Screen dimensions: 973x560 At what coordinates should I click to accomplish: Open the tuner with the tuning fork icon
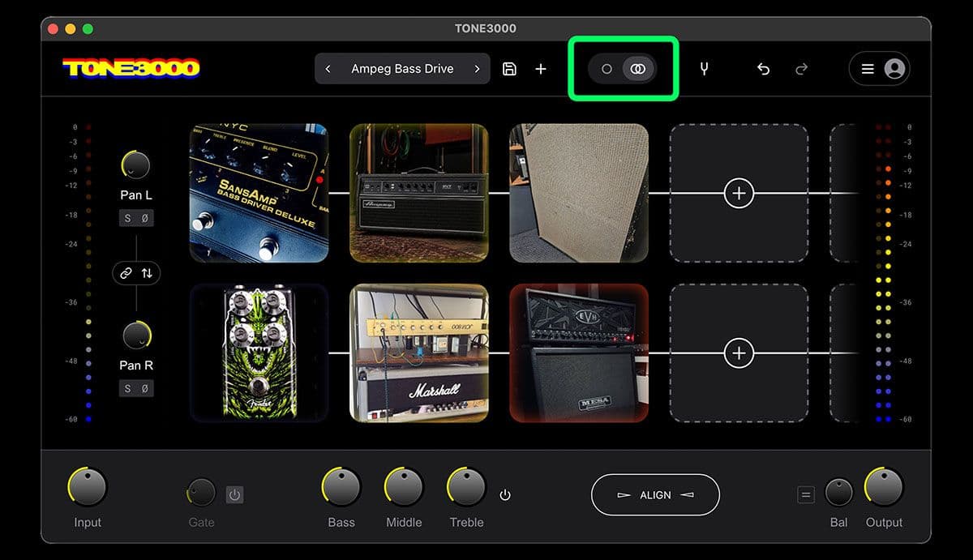(x=704, y=69)
